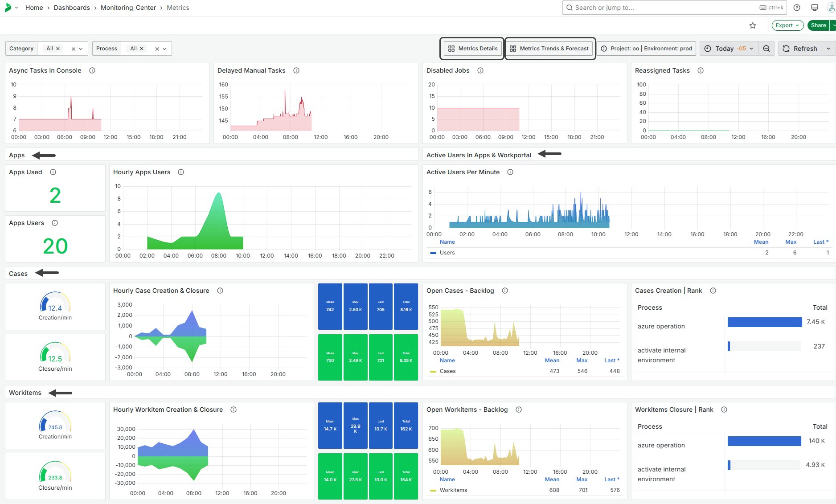Switch to the Metrics Trends & Forecast view
Viewport: 836px width, 504px height.
pyautogui.click(x=550, y=49)
